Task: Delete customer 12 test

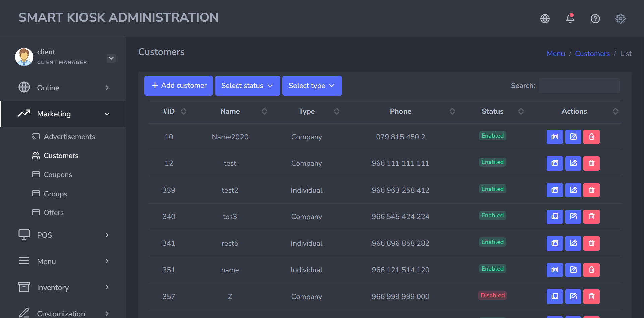Action: [x=591, y=163]
